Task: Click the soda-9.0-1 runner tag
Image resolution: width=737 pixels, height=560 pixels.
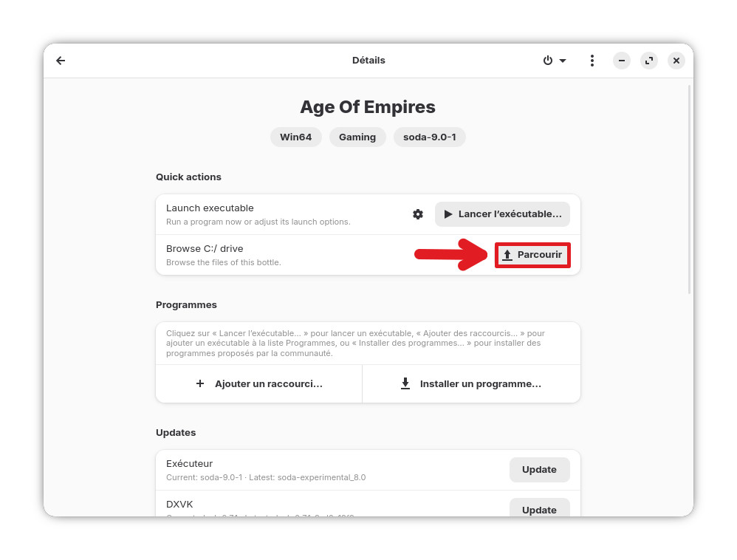Action: click(429, 137)
